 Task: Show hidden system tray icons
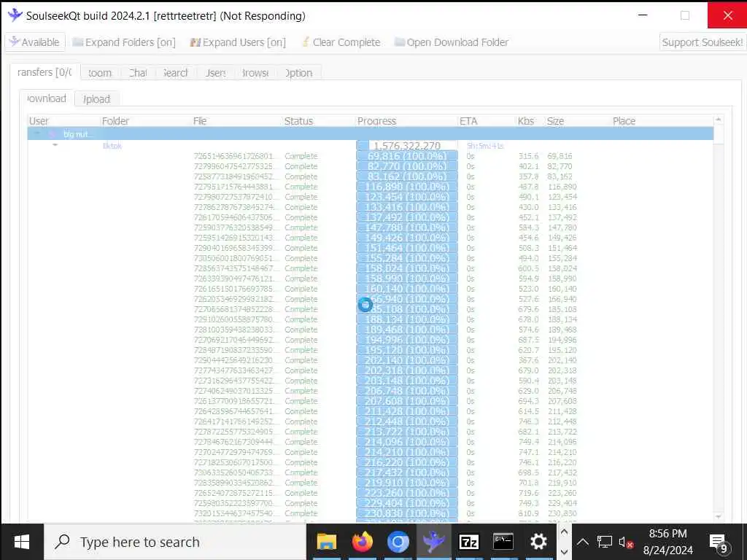click(583, 542)
